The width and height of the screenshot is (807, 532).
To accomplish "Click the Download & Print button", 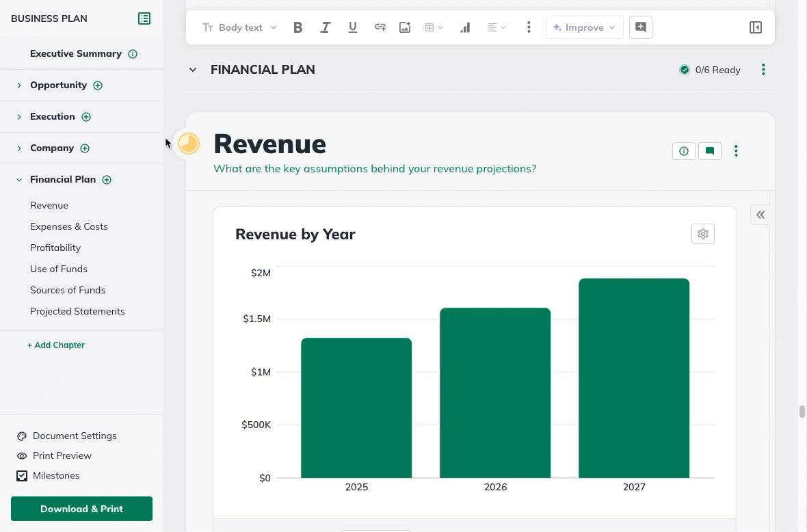I will coord(81,509).
